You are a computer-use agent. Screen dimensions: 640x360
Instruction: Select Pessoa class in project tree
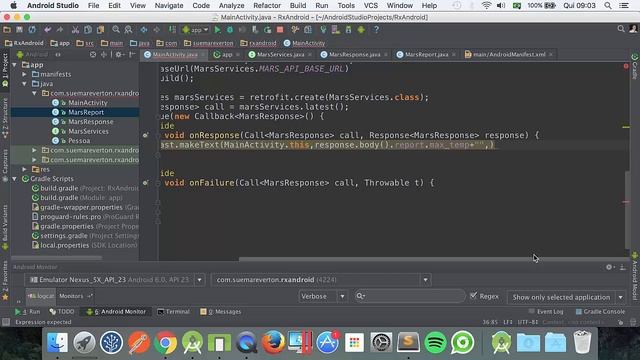(x=79, y=141)
